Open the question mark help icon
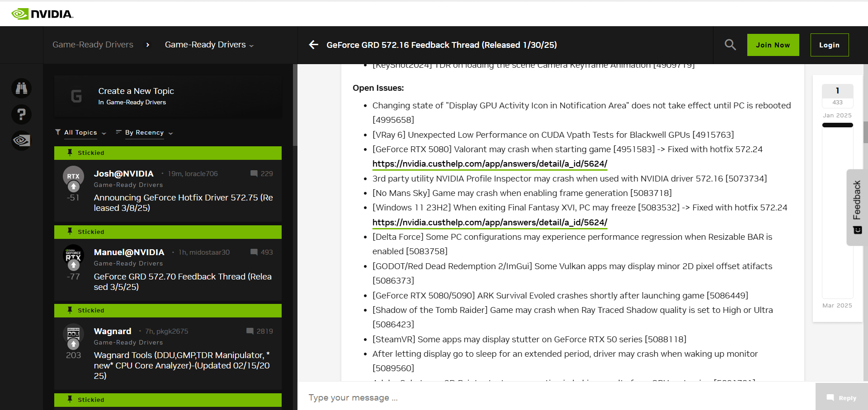 (21, 114)
